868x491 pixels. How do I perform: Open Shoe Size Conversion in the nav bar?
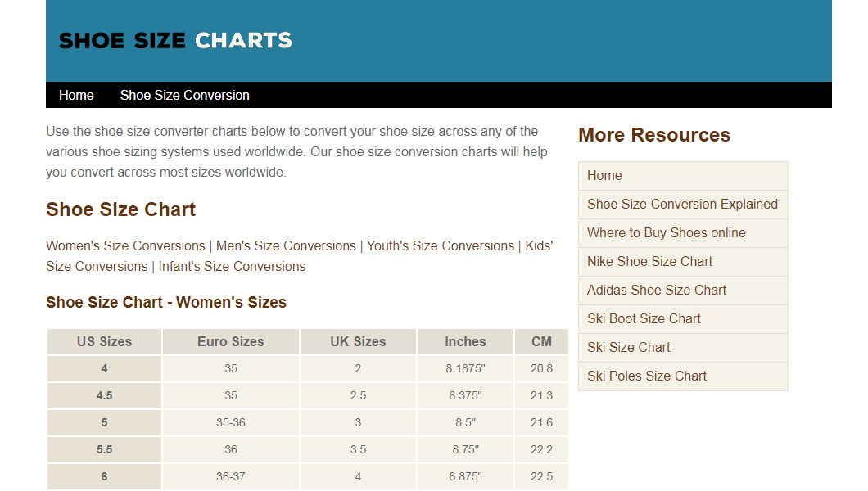pyautogui.click(x=184, y=95)
